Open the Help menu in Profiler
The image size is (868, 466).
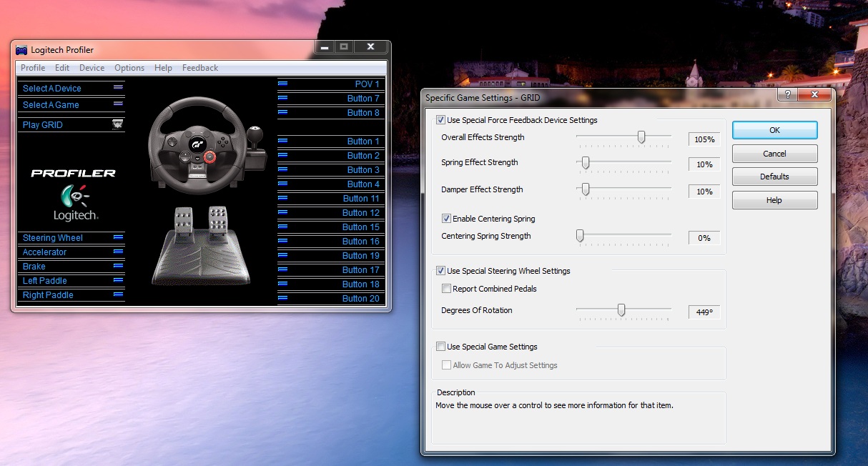pos(163,68)
